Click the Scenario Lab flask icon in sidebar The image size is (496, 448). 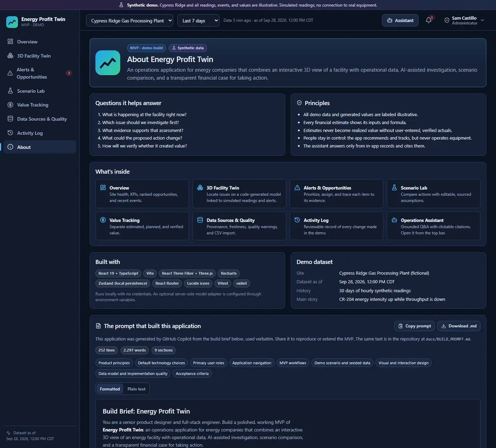tap(10, 91)
